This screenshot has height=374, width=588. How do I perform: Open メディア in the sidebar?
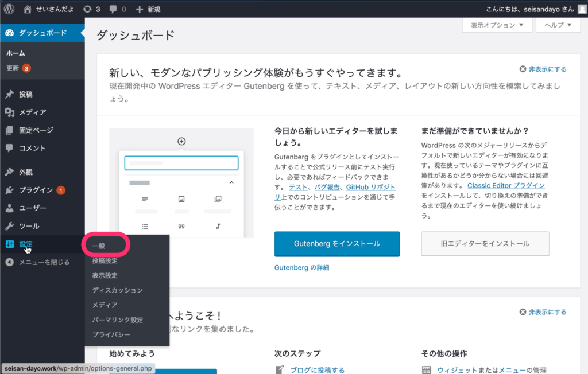point(32,112)
